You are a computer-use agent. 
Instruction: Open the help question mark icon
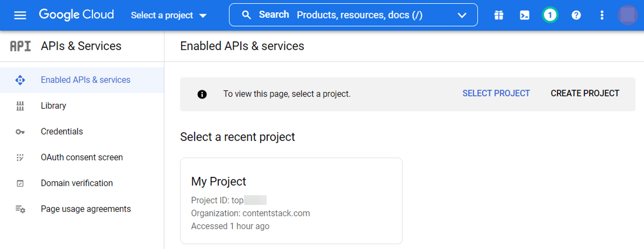[x=576, y=15]
